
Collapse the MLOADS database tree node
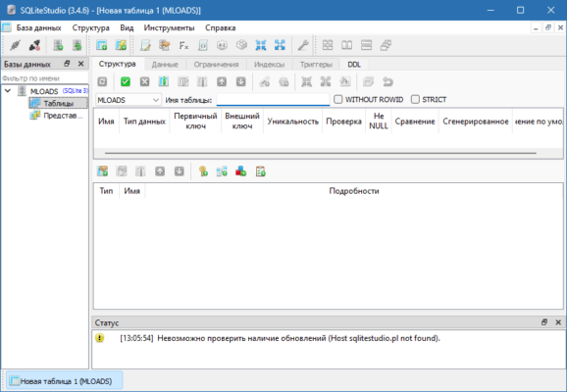point(8,91)
